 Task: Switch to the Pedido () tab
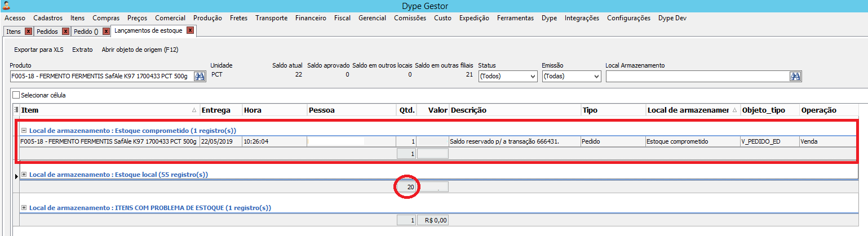[x=86, y=32]
